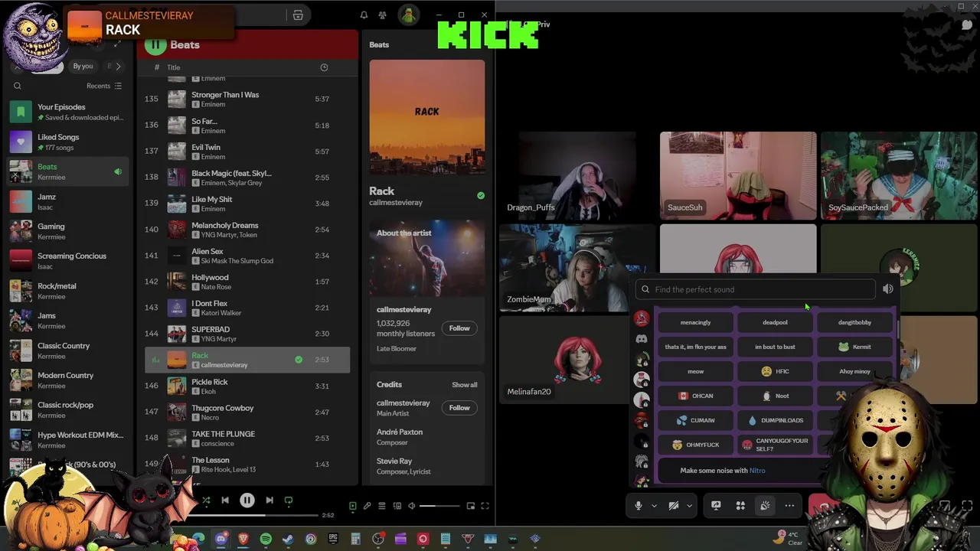
Task: Toggle repeat mode in Spotify
Action: (x=289, y=500)
